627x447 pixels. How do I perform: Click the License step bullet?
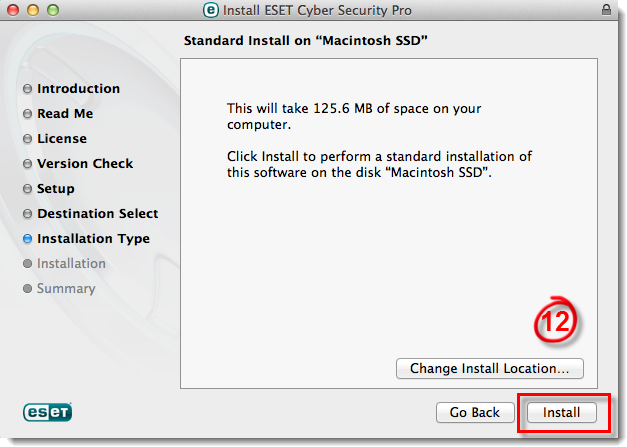[x=27, y=138]
